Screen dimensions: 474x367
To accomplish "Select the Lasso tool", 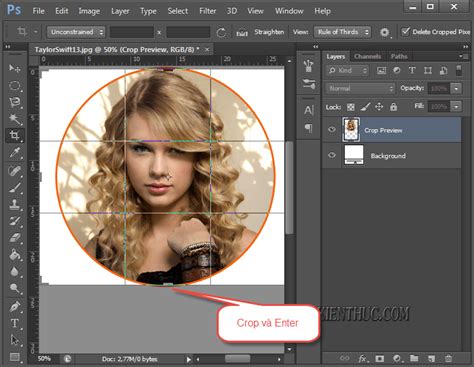I will point(14,102).
